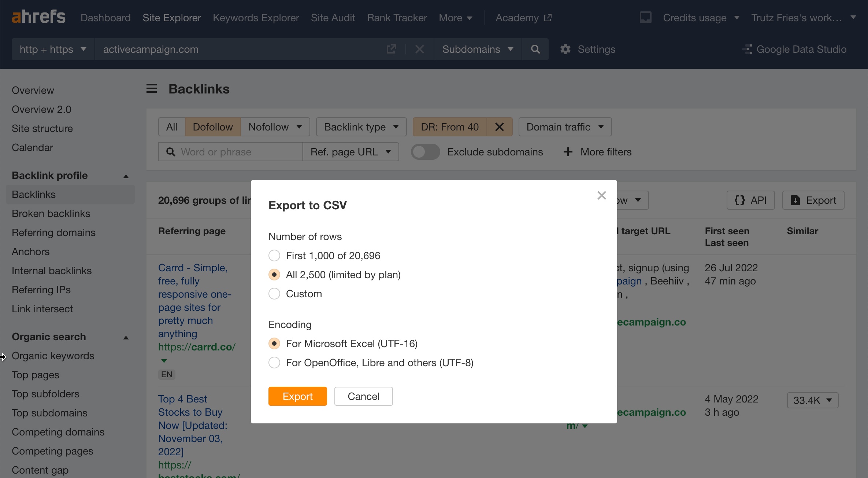
Task: Choose Microsoft Excel UTF-16 encoding
Action: click(274, 343)
